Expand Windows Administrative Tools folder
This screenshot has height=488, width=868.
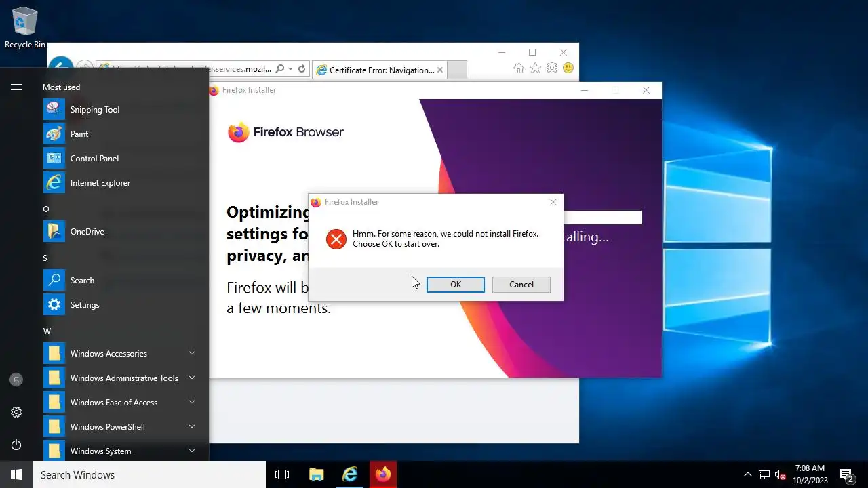(122, 378)
